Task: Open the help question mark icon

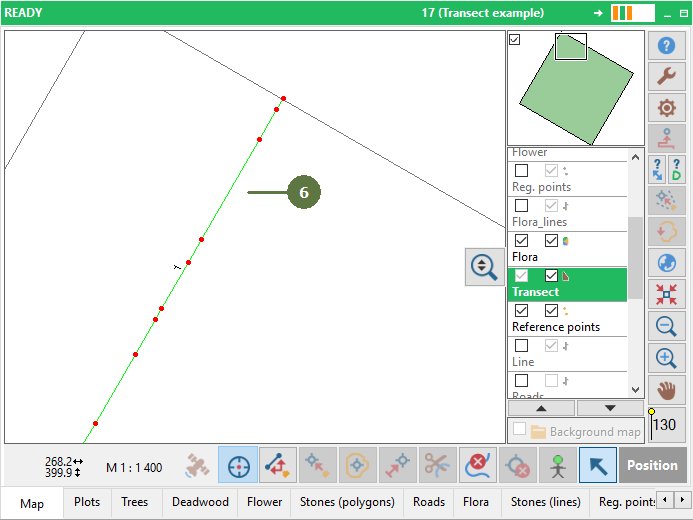Action: 666,45
